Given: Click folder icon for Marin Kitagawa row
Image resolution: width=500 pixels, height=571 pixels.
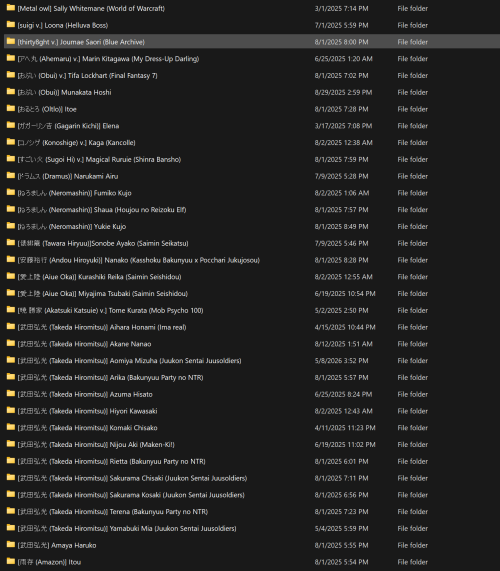Looking at the screenshot, I should (11, 58).
